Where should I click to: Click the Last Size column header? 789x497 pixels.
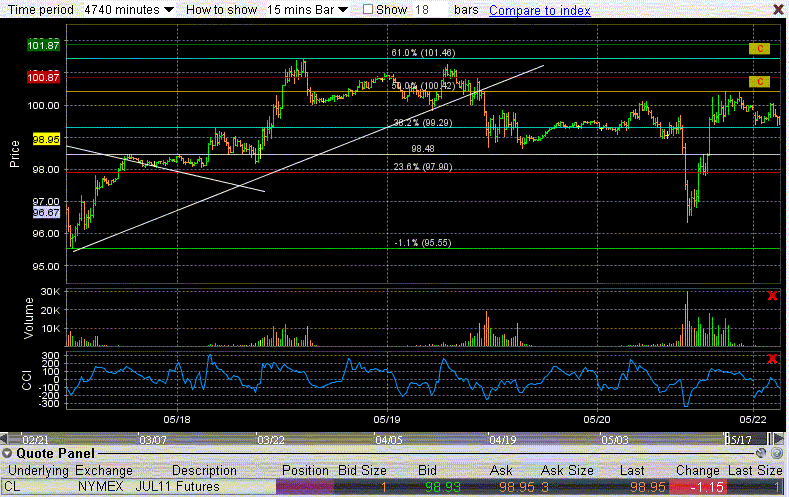pyautogui.click(x=755, y=470)
